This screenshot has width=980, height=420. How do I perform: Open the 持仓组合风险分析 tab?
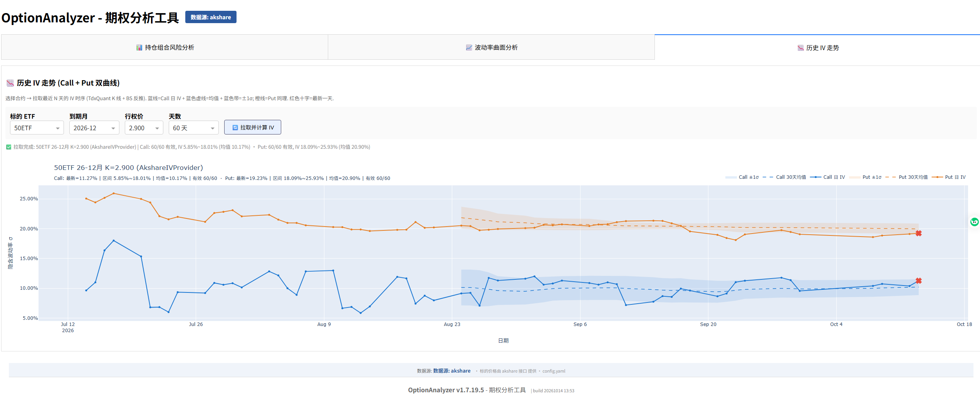164,47
